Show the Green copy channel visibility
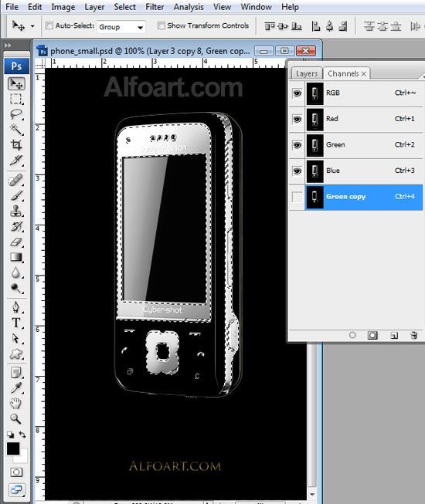 point(297,197)
